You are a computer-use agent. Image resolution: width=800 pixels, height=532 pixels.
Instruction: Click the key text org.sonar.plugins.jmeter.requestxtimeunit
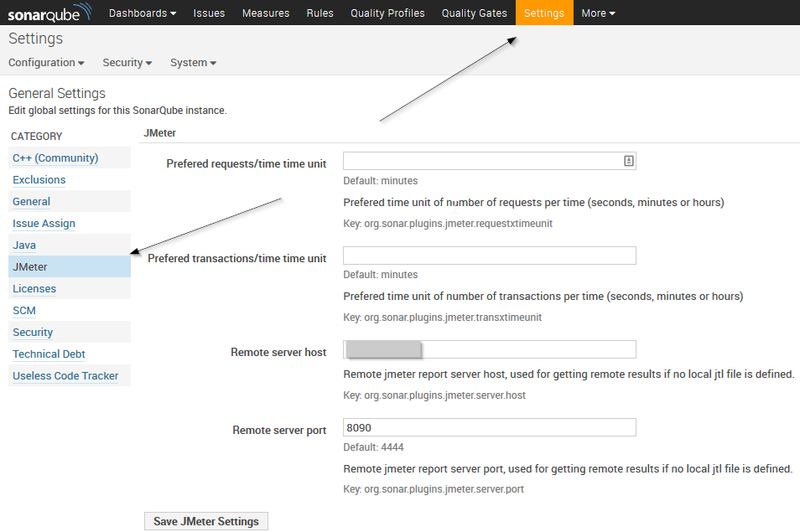pyautogui.click(x=458, y=223)
